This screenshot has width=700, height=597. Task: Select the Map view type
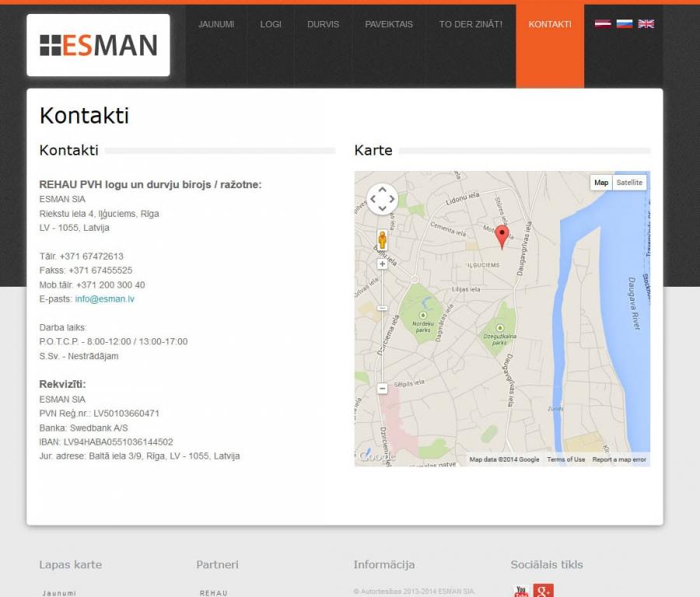point(601,183)
